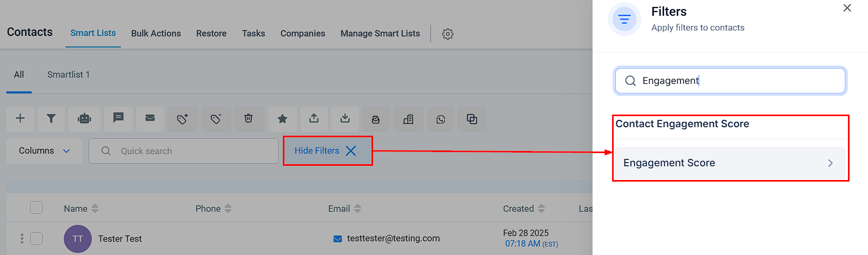Click the add tag icon
Screen dimensions: 868x255
click(x=183, y=119)
